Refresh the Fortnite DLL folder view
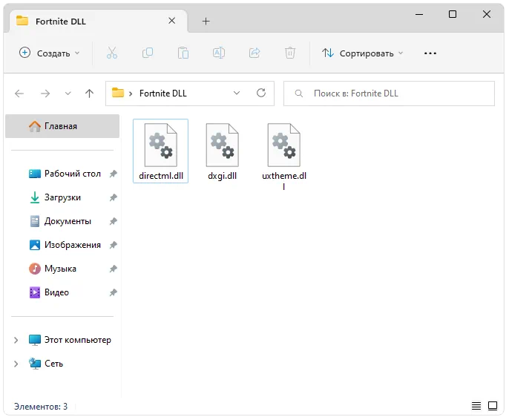The image size is (509, 420). point(261,93)
